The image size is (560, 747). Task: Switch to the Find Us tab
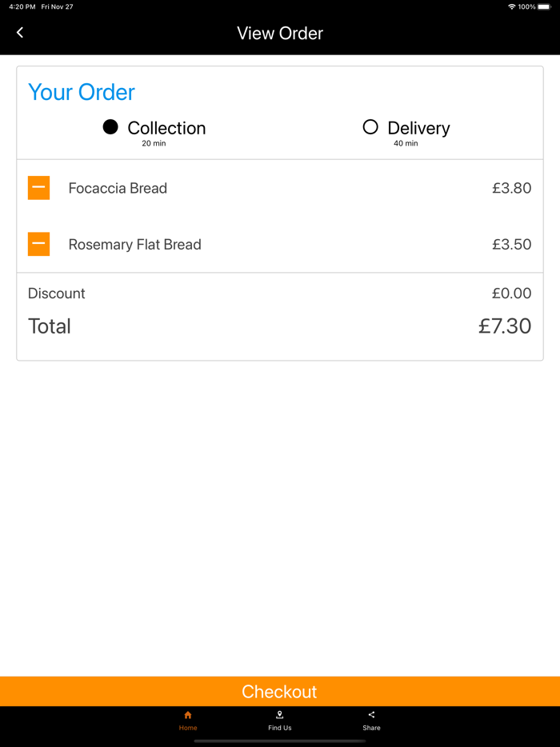[280, 721]
